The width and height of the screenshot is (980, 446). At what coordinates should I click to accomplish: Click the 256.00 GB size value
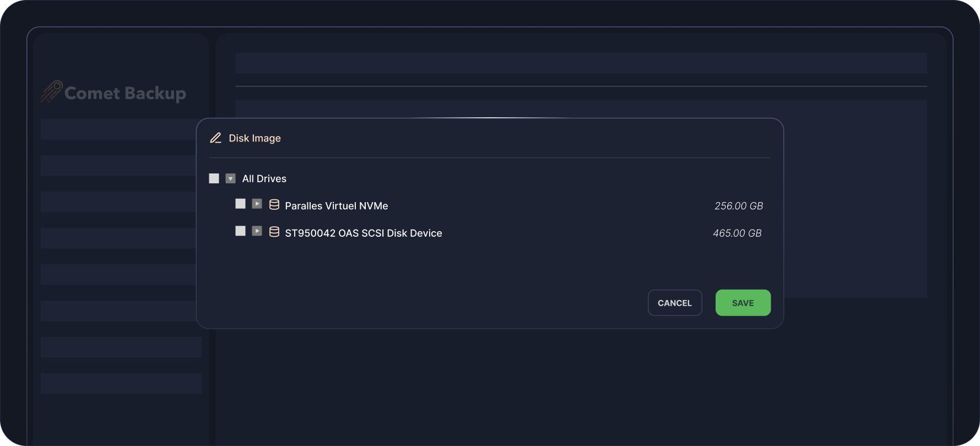[x=739, y=206]
